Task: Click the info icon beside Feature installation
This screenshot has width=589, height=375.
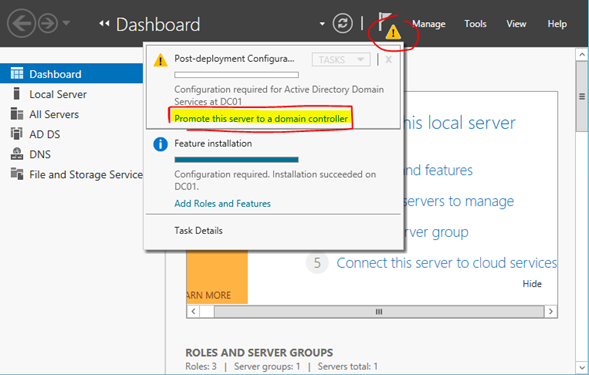Action: point(160,144)
